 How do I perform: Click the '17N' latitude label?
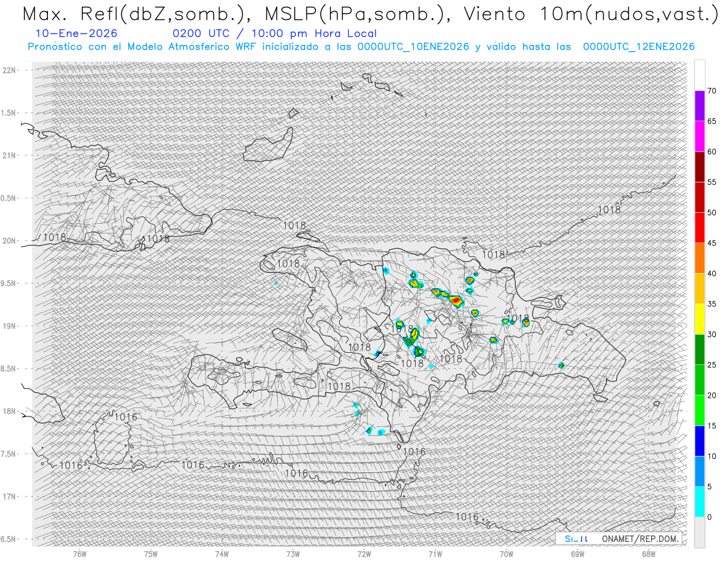tap(10, 497)
